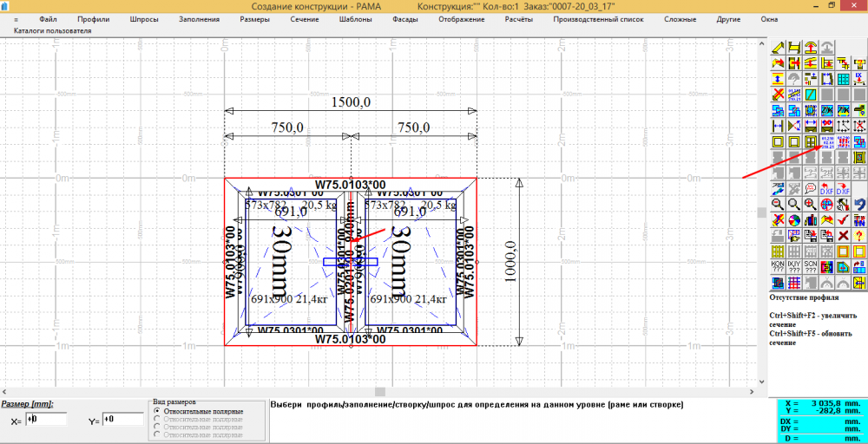Open the Профили menu
This screenshot has height=444, width=868.
click(94, 19)
